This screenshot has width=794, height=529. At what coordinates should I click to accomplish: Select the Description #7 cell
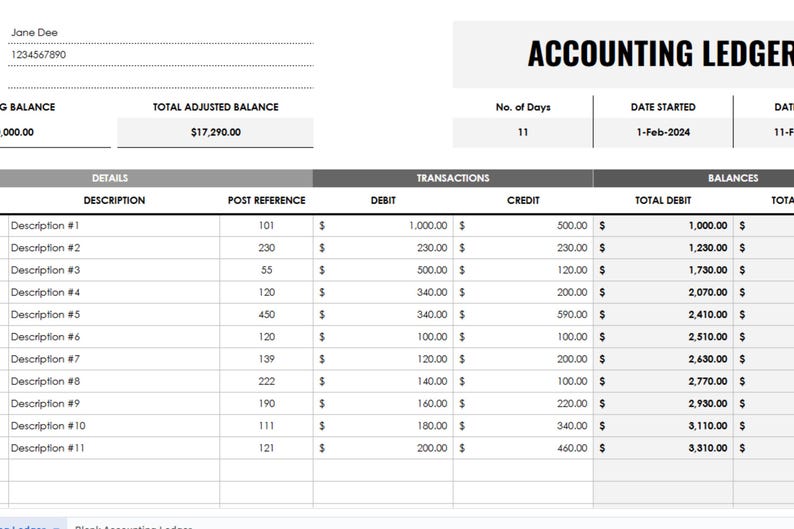(114, 359)
